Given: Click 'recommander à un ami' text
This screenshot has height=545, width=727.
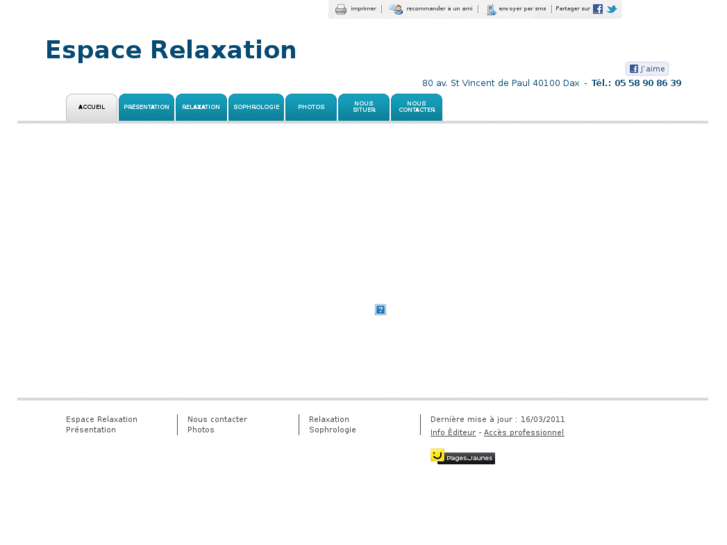Looking at the screenshot, I should [439, 8].
